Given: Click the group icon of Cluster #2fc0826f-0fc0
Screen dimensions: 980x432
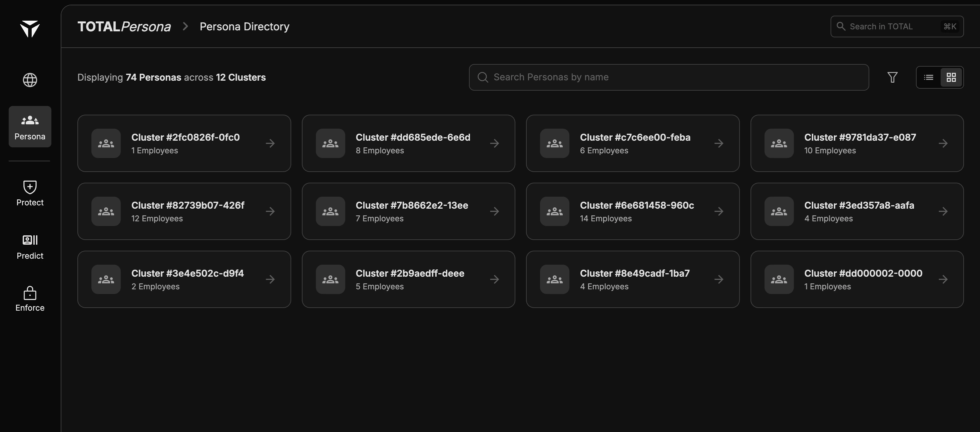Looking at the screenshot, I should point(106,143).
